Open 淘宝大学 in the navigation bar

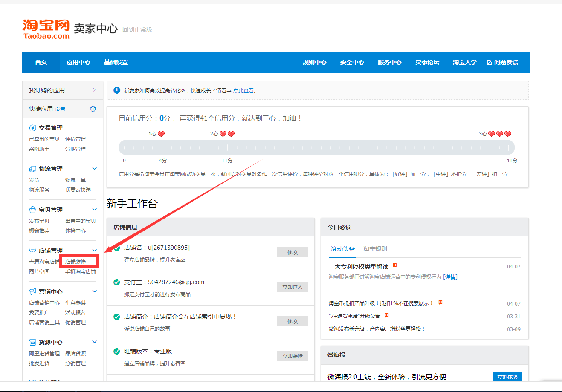[x=465, y=62]
